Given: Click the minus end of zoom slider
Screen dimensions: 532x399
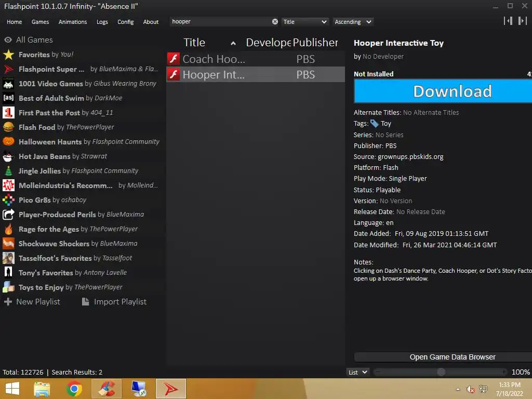Looking at the screenshot, I should (x=378, y=372).
